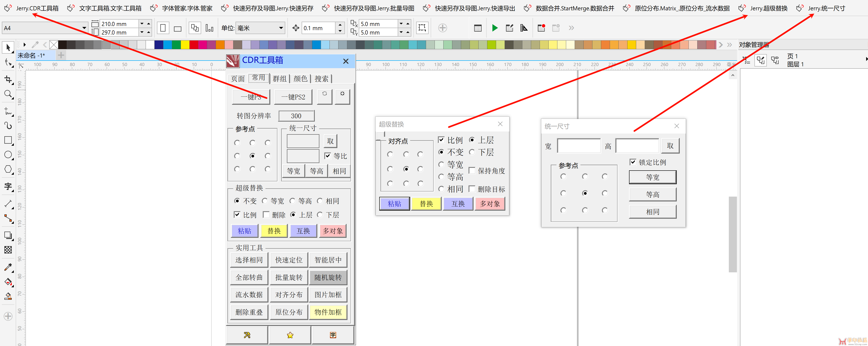
Task: Open the 群组 tab in CDR工具箱
Action: 279,79
